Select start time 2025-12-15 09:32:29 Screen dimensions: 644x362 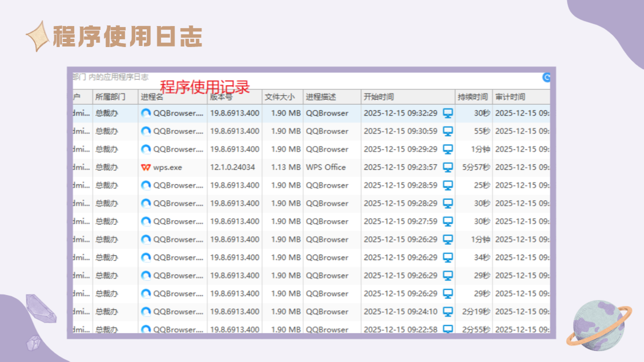(x=400, y=113)
